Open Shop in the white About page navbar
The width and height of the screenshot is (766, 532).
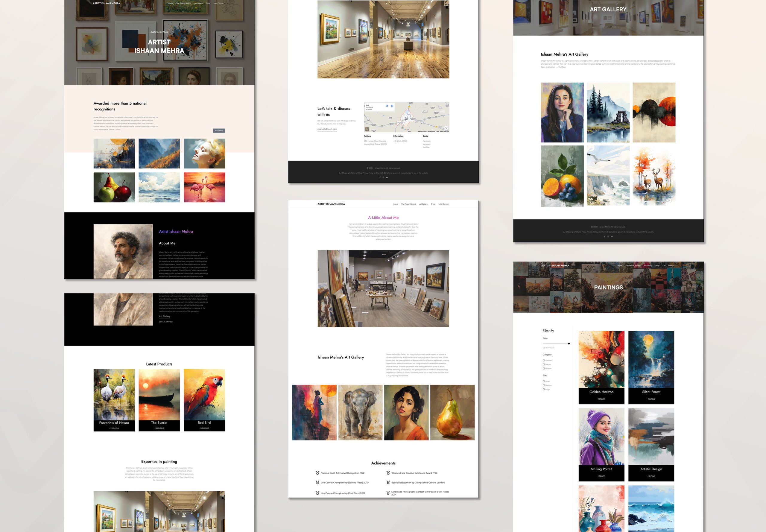[x=433, y=204]
